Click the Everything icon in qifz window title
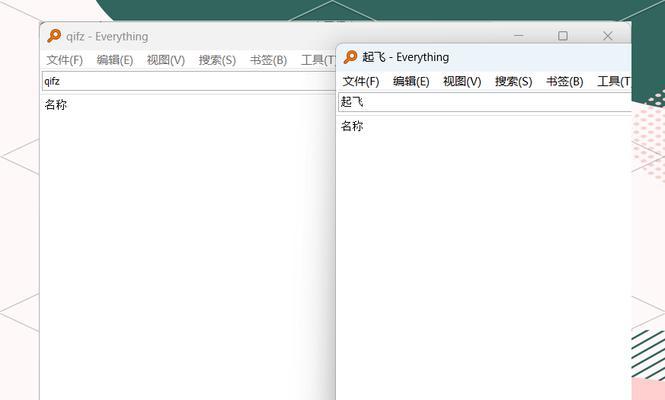Screen dimensions: 665x400 click(54, 36)
